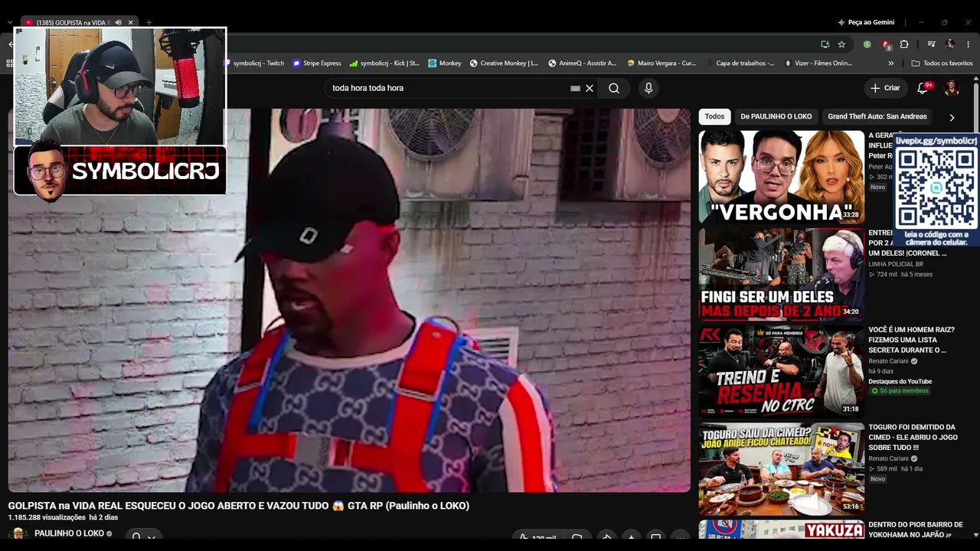Open the LINHA POLICIAL BR channel name
Image resolution: width=980 pixels, height=551 pixels.
coord(896,264)
